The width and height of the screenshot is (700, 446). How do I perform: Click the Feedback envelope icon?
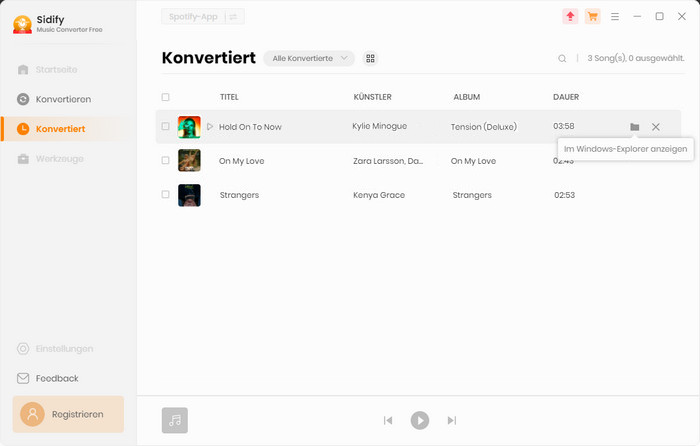tap(23, 379)
